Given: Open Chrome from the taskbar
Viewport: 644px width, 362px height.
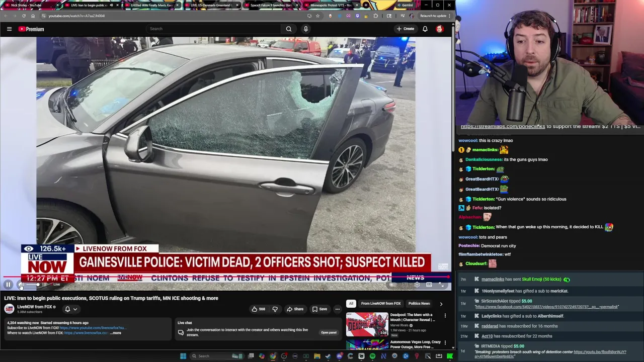Looking at the screenshot, I should pos(273,356).
